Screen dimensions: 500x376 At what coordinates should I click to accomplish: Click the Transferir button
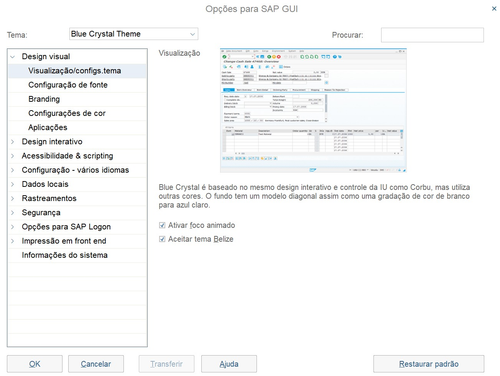coord(167,364)
